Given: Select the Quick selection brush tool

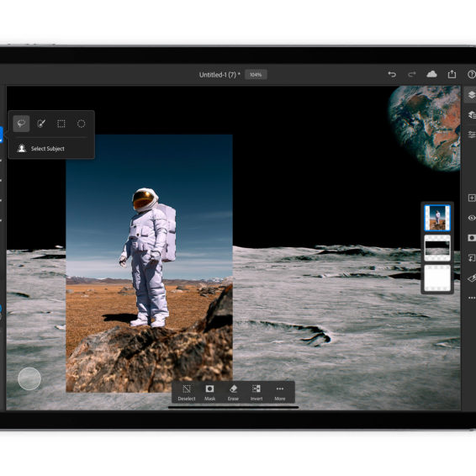Looking at the screenshot, I should tap(41, 124).
